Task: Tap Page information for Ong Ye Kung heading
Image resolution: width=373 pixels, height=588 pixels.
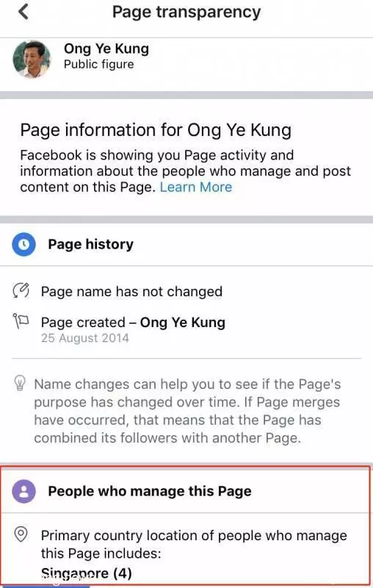Action: coord(156,130)
